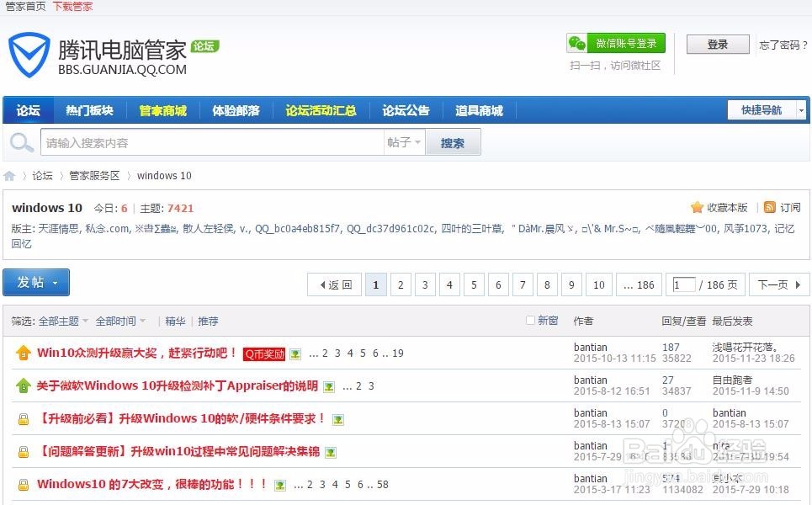
Task: Click the RSS icon for 订阅
Action: (x=770, y=208)
